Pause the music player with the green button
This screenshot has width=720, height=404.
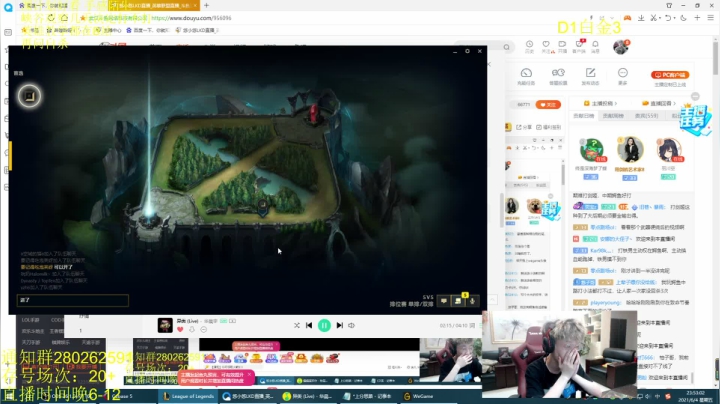(324, 325)
